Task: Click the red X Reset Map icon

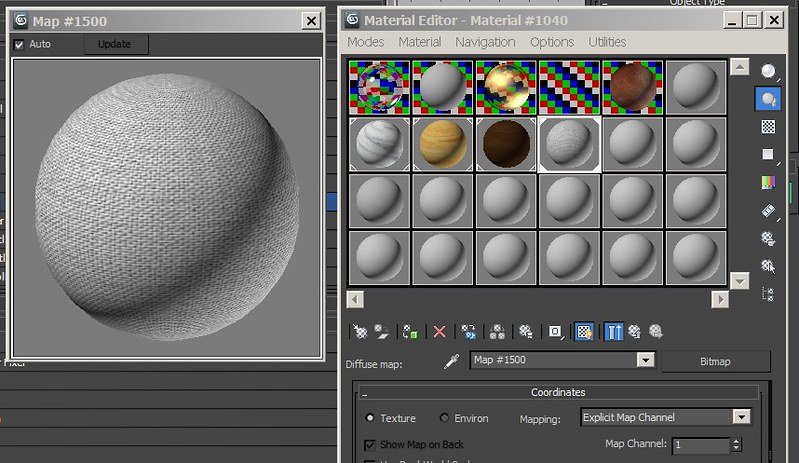Action: pos(438,331)
